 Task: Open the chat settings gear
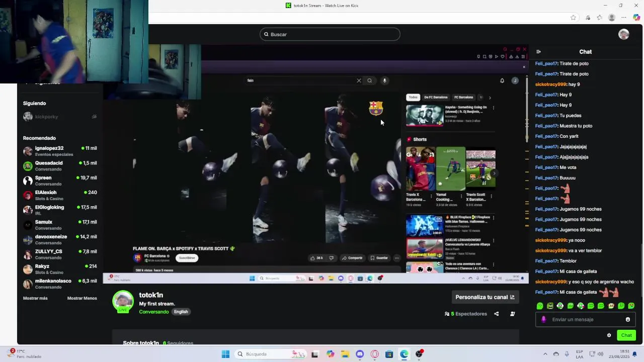(x=609, y=335)
